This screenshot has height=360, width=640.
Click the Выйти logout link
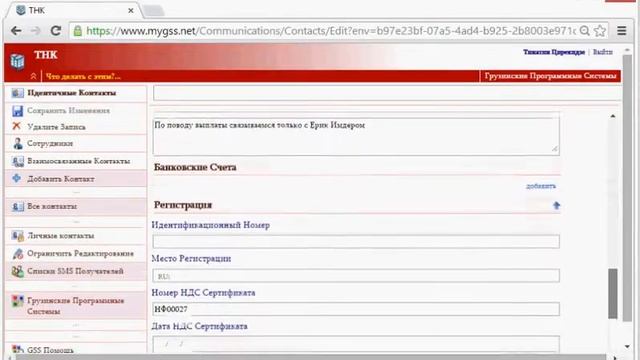603,52
